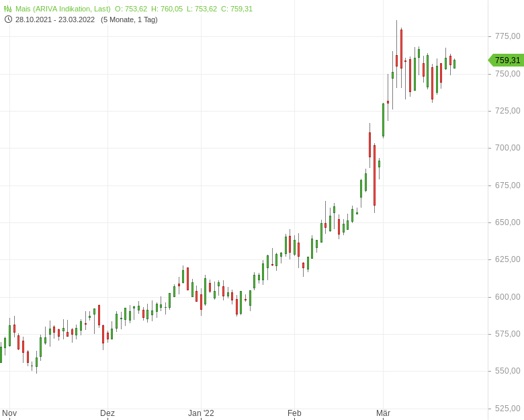524x420 pixels.
Task: Click the last green candle at chart end
Action: (x=455, y=64)
